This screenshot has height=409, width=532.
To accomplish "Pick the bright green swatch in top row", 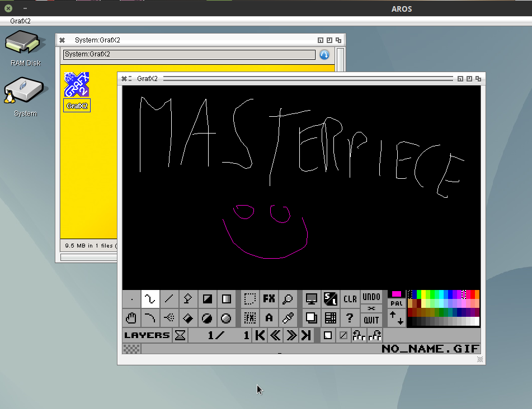I will tap(419, 294).
